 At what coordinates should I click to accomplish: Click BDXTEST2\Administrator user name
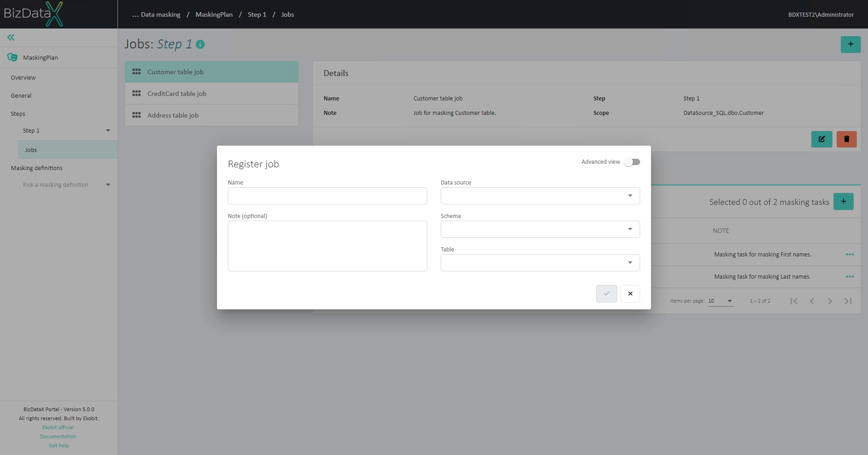coord(821,14)
